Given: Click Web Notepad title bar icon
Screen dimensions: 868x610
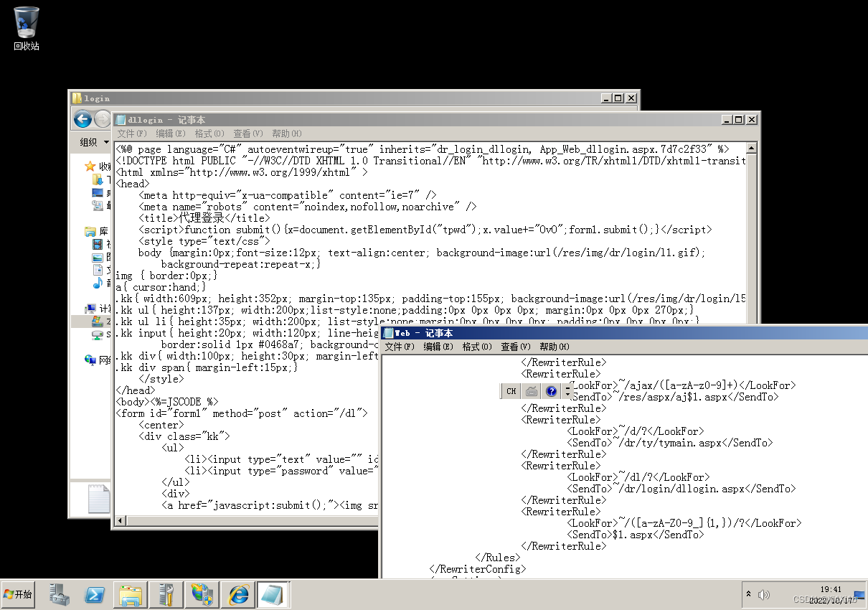Looking at the screenshot, I should [x=389, y=333].
